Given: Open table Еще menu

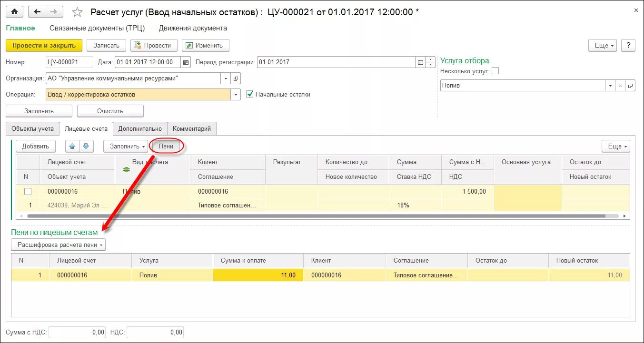Looking at the screenshot, I should [616, 146].
